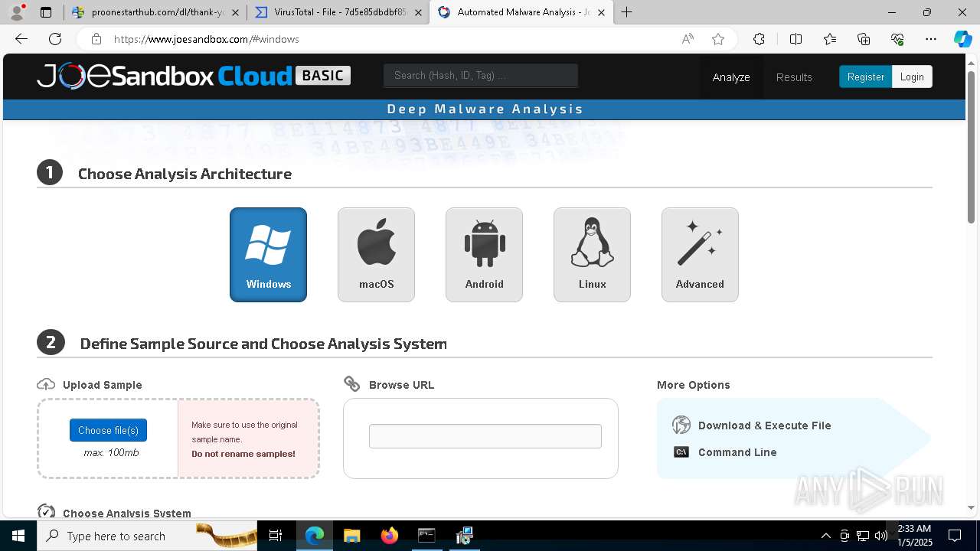
Task: Click the Register button
Action: coord(865,77)
